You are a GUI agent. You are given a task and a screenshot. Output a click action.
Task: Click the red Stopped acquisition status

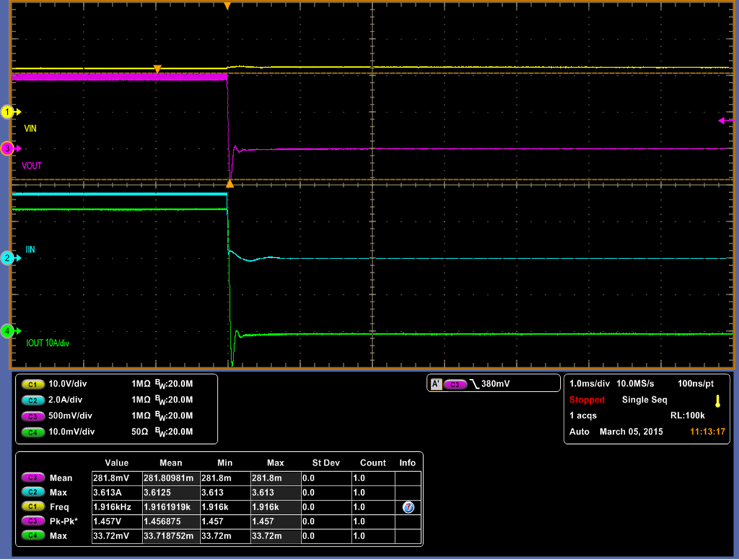point(587,400)
